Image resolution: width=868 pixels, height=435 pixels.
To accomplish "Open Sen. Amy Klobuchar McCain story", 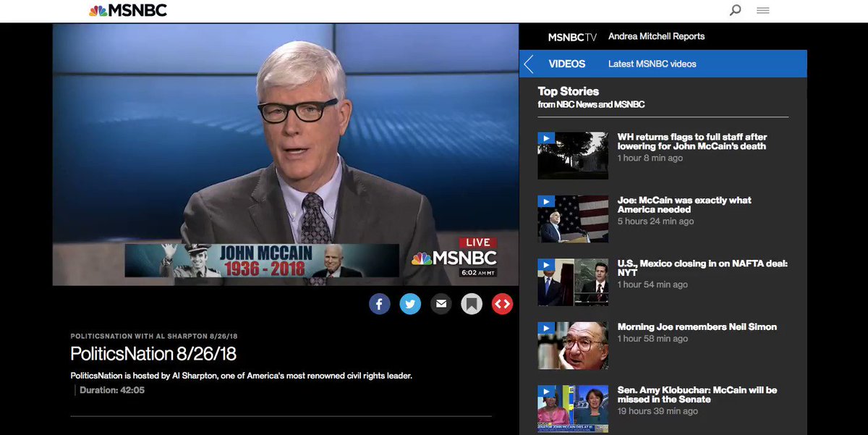I will [697, 394].
